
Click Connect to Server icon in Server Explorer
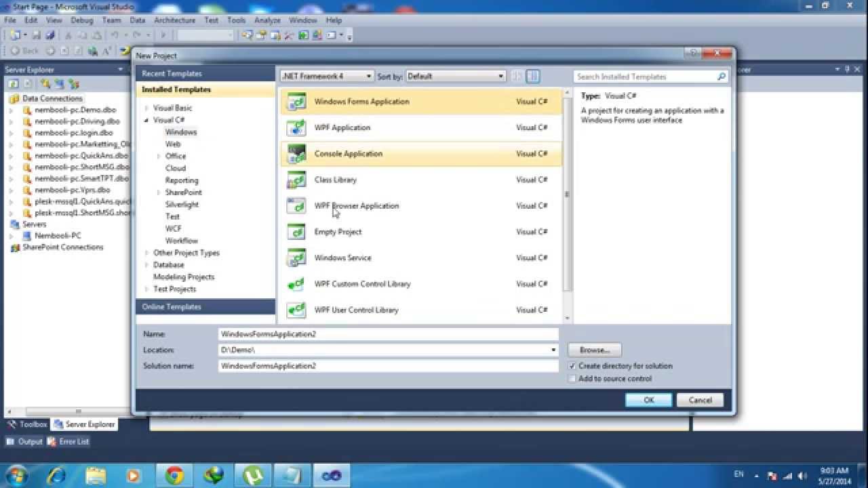click(x=60, y=84)
